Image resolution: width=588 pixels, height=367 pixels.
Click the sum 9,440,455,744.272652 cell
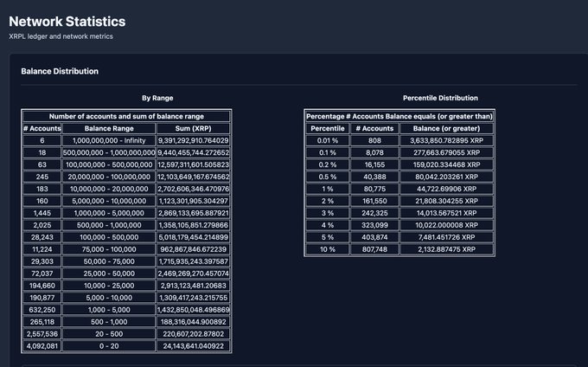click(x=193, y=152)
